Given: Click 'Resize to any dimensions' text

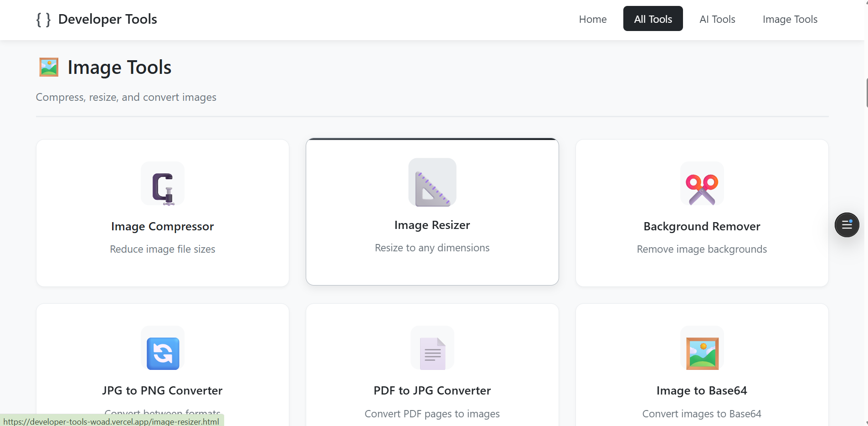Looking at the screenshot, I should tap(432, 248).
